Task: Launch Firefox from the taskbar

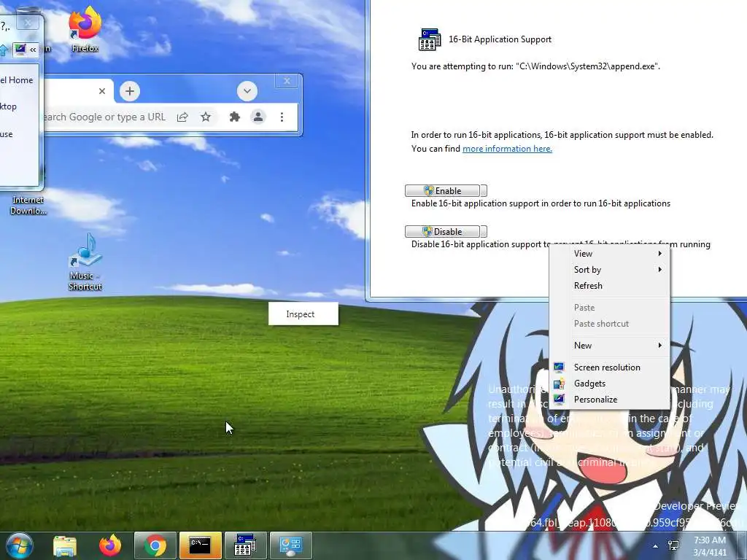Action: coord(110,545)
